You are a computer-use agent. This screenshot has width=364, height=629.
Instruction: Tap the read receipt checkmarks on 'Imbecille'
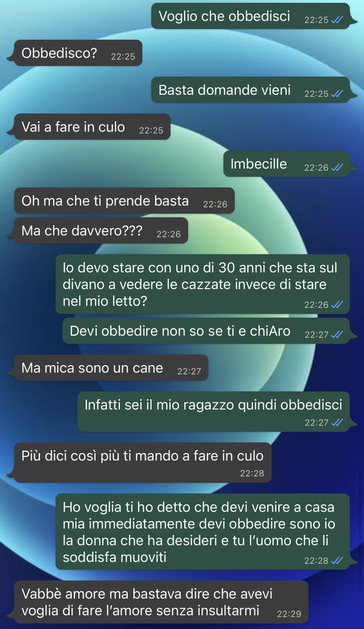pyautogui.click(x=337, y=168)
